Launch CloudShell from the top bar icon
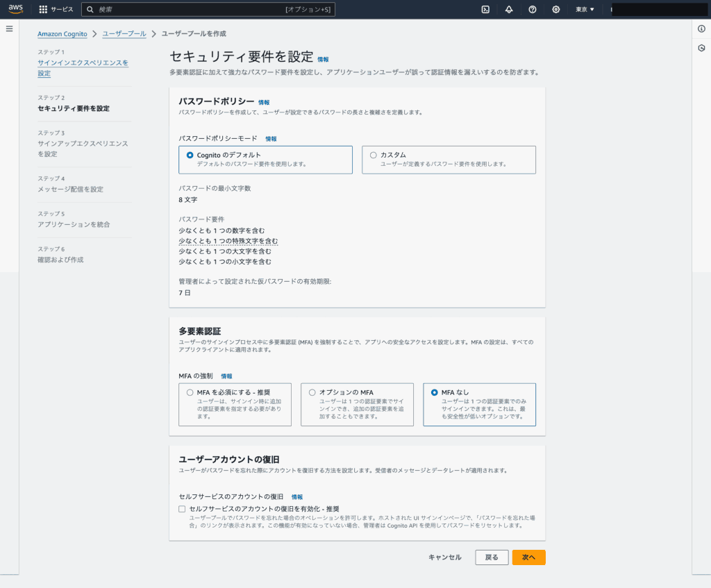711x588 pixels. coord(486,10)
